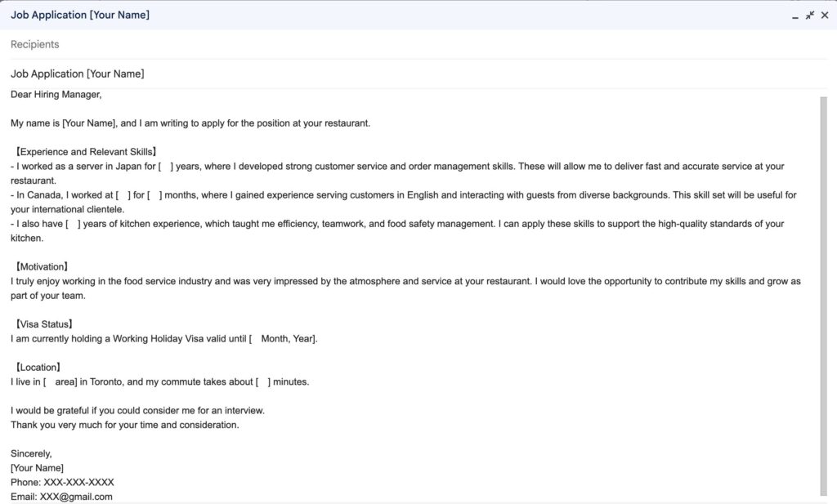837x504 pixels.
Task: Click the blank bracket before 'months'
Action: click(154, 195)
